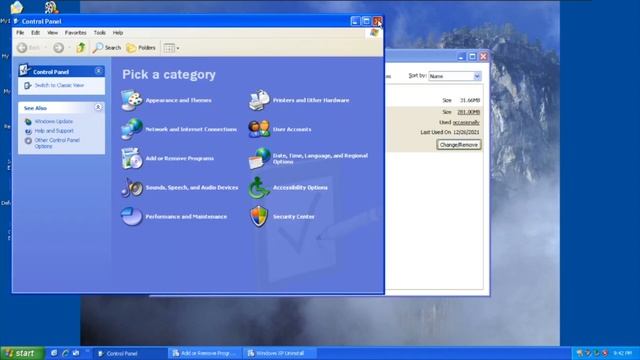640x360 pixels.
Task: Click the system tray clock
Action: (623, 353)
